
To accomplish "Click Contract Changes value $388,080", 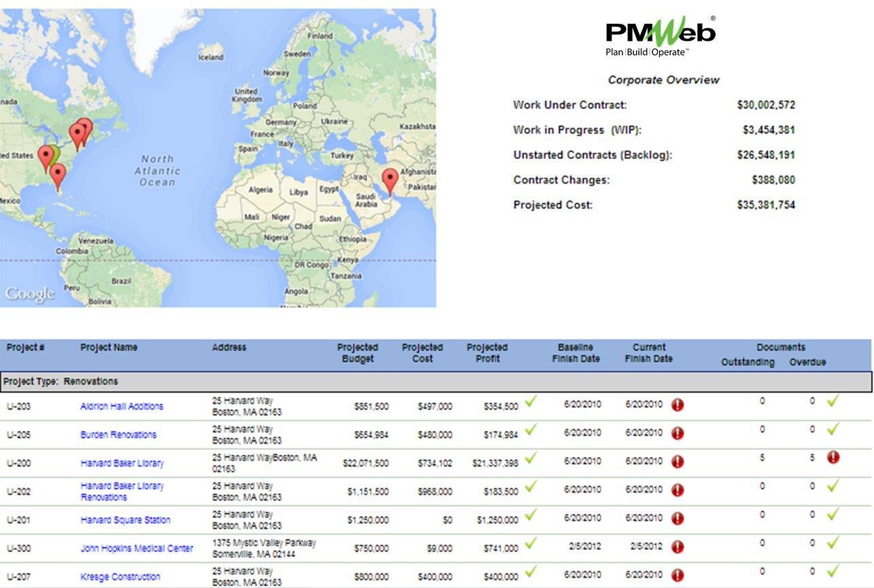I will [x=773, y=180].
